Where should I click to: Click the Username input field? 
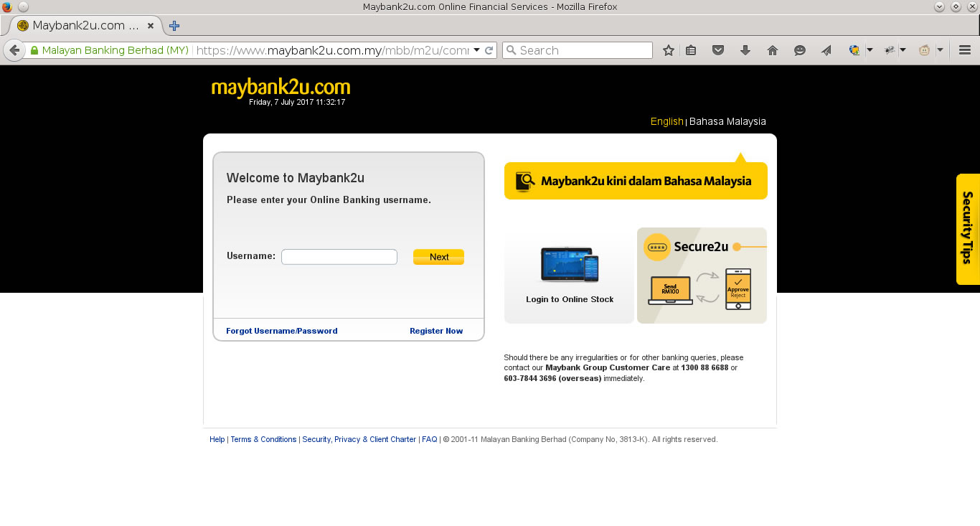tap(339, 257)
